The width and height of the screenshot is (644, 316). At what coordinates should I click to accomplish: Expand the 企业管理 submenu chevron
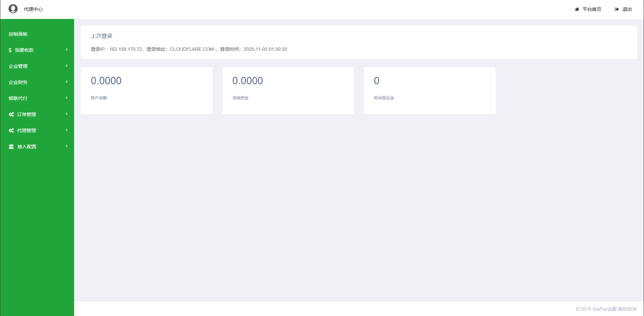[67, 66]
